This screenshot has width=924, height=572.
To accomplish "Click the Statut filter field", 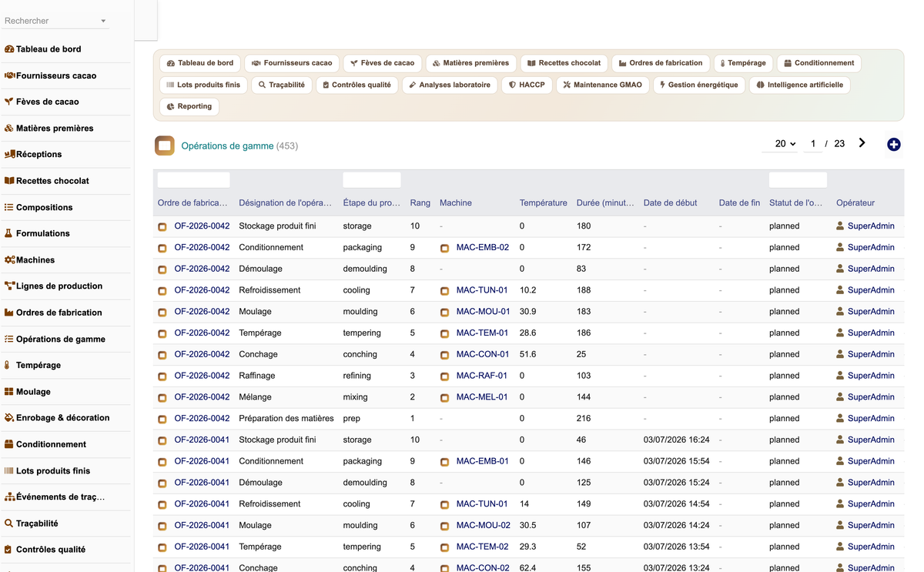I will coord(798,180).
